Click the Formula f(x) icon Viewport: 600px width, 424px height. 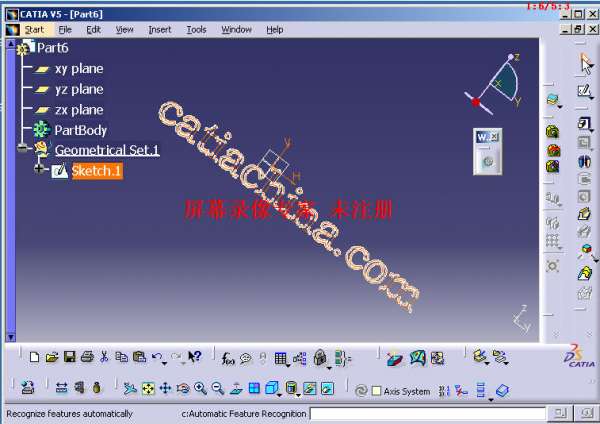228,357
